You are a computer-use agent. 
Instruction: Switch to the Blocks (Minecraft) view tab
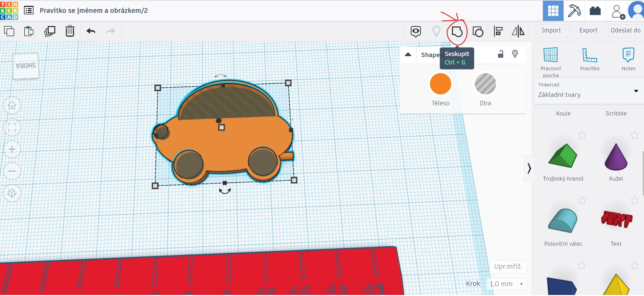[574, 11]
